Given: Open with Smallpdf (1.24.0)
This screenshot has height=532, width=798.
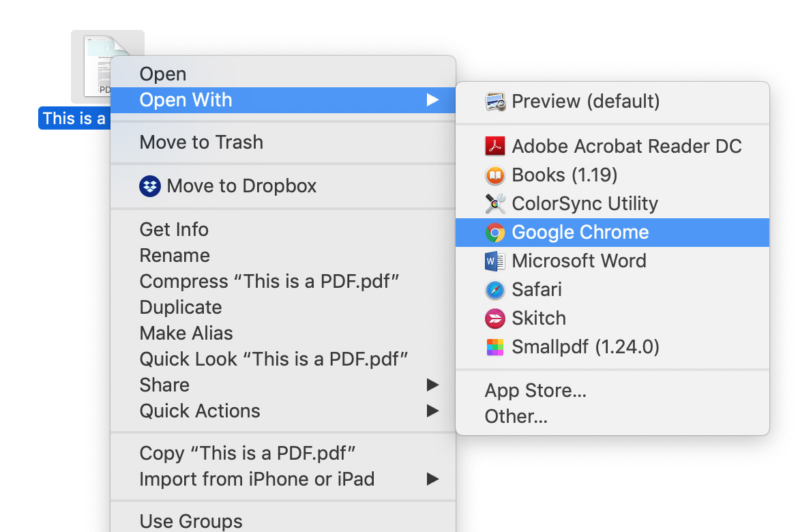Looking at the screenshot, I should (x=612, y=347).
